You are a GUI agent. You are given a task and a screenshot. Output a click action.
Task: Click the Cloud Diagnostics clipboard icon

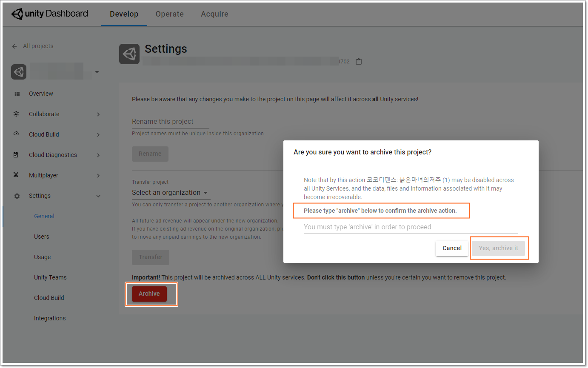click(16, 155)
